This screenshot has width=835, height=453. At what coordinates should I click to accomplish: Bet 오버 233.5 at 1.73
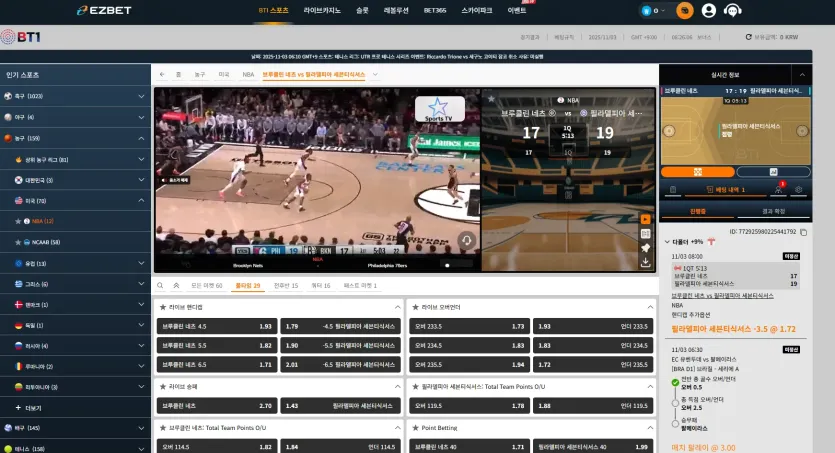(x=469, y=326)
